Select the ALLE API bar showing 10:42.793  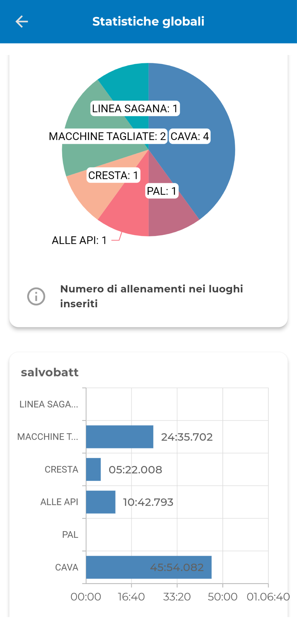(x=101, y=502)
